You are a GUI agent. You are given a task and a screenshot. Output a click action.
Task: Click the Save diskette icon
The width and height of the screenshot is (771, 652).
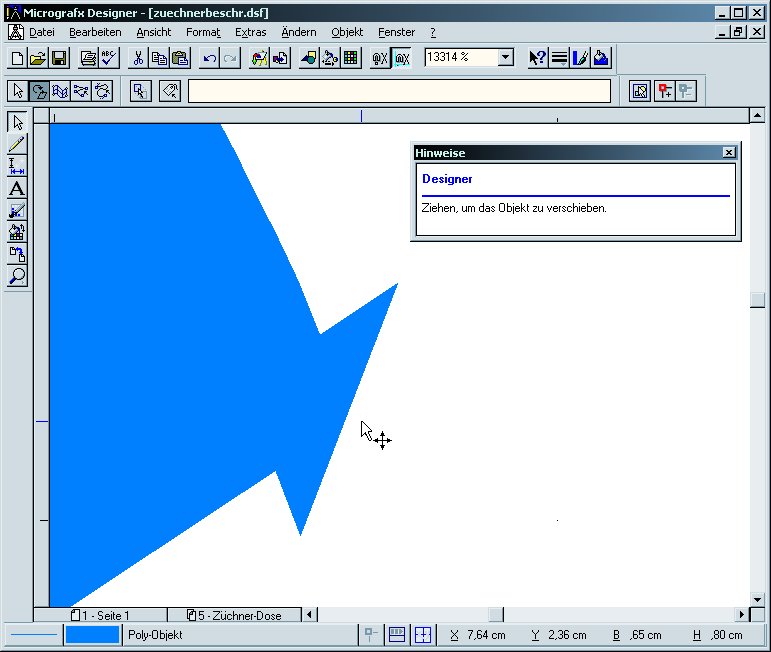coord(59,58)
